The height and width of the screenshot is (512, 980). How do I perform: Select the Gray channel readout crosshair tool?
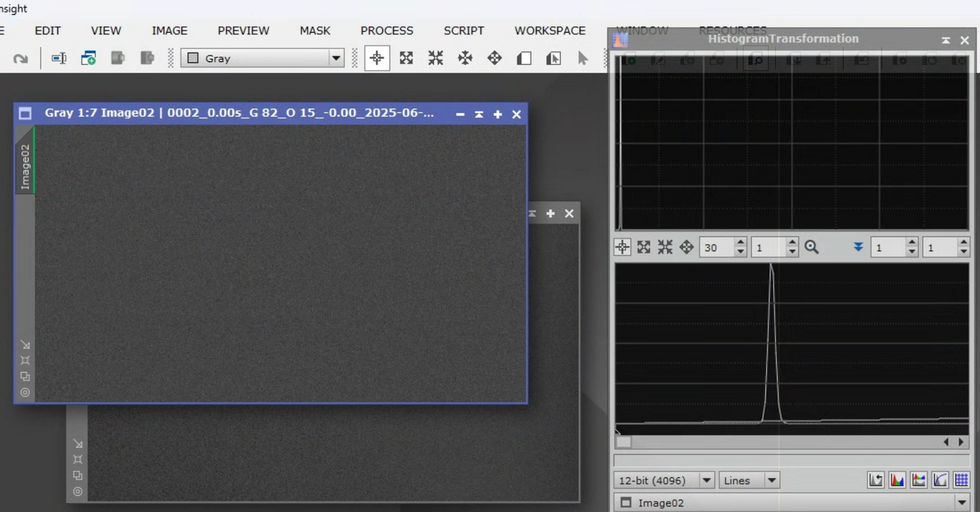click(x=377, y=58)
